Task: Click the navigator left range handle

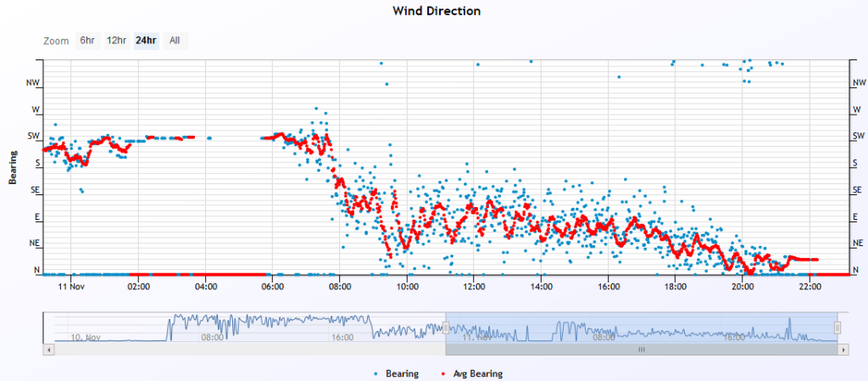Action: click(x=446, y=328)
